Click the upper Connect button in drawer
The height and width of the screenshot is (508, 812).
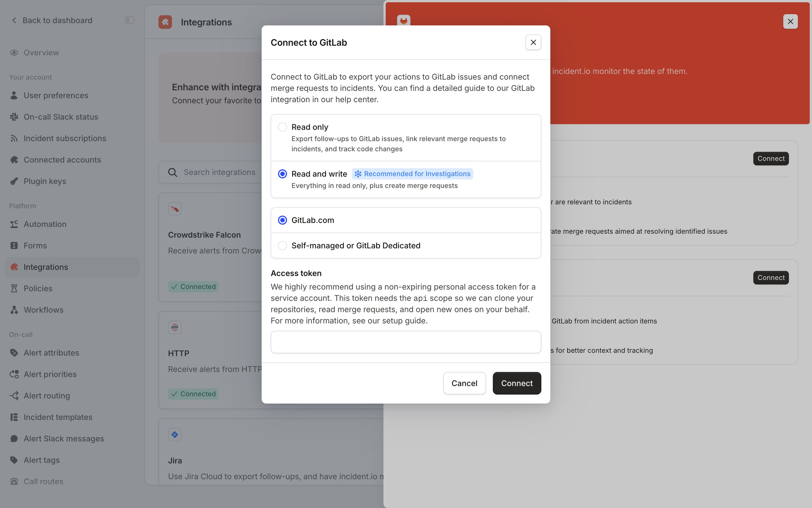tap(771, 159)
